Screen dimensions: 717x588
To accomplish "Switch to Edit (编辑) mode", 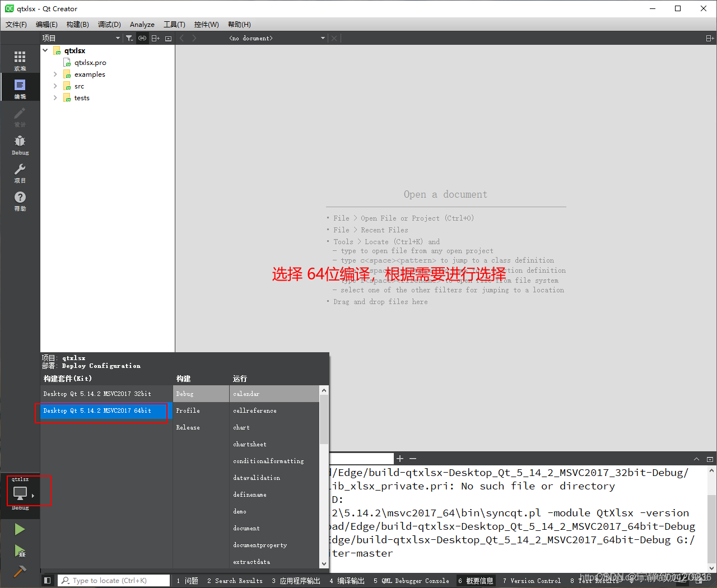I will point(20,88).
